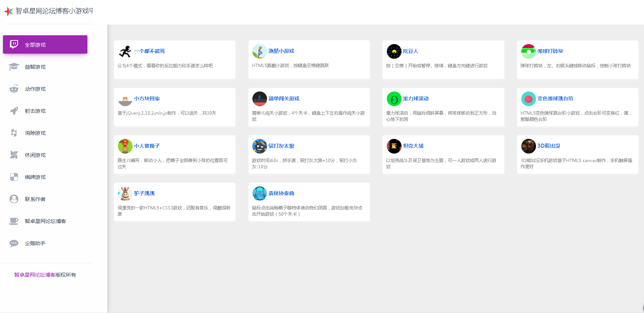
Task: Open the 益智游戏 category
Action: point(35,67)
